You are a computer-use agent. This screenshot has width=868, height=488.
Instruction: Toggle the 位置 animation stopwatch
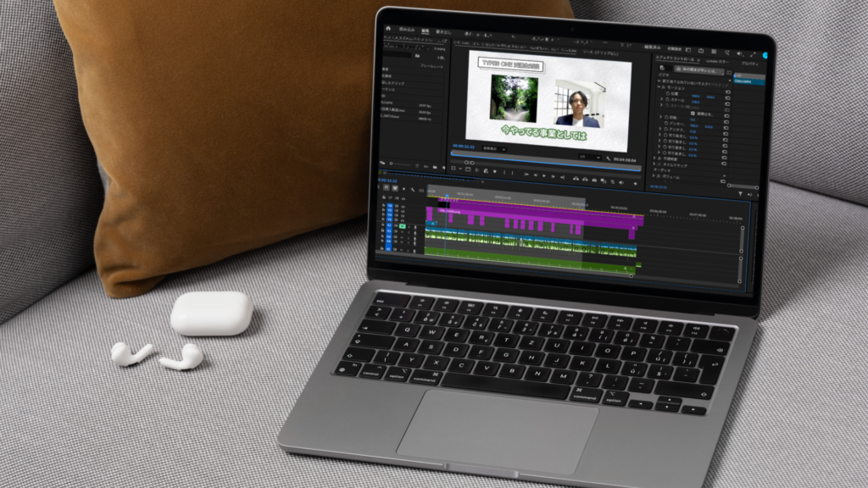pyautogui.click(x=668, y=93)
